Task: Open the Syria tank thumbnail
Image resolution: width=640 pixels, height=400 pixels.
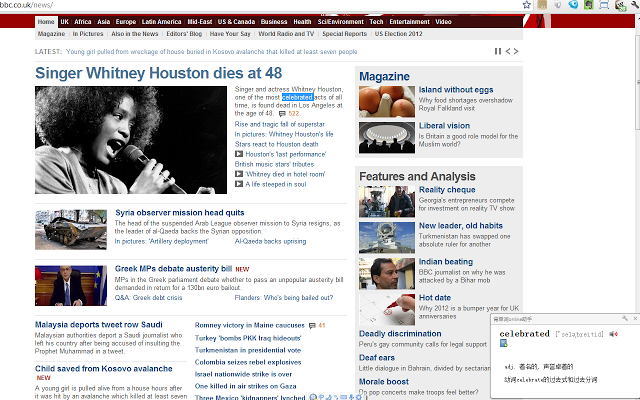Action: tap(71, 230)
